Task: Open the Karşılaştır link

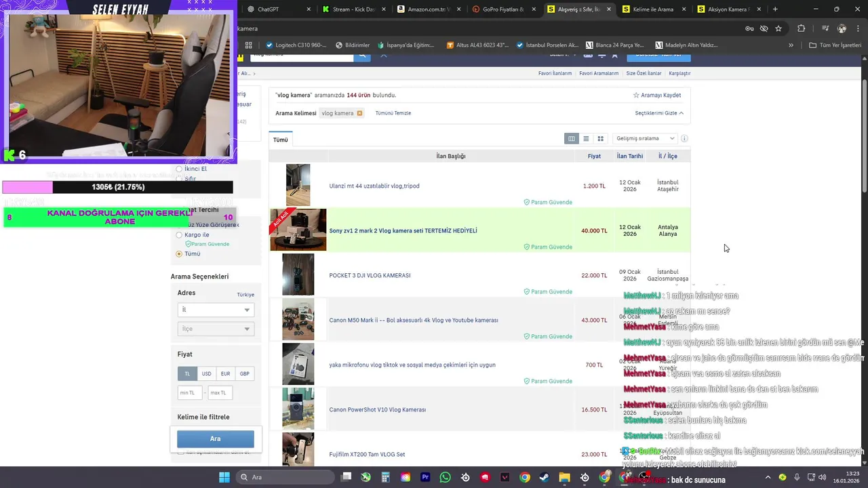Action: [x=679, y=73]
